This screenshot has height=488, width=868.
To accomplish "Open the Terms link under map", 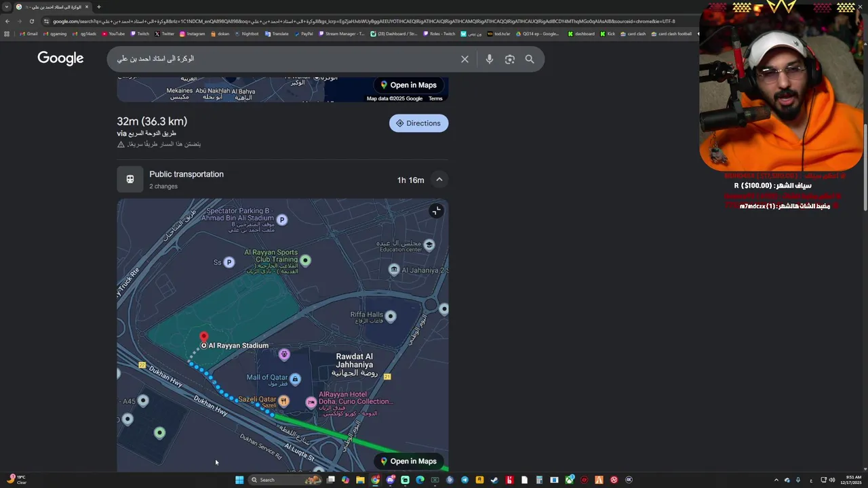I will coord(435,98).
